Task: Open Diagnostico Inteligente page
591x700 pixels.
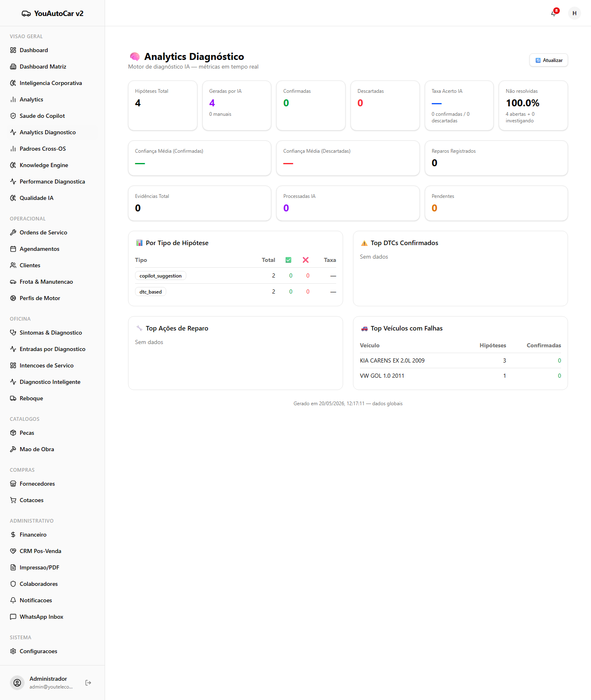Action: 52,382
